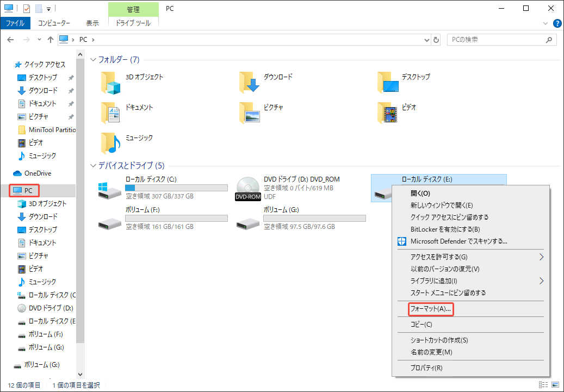The height and width of the screenshot is (392, 564).
Task: Open the コンピューター ribbon tab
Action: pyautogui.click(x=54, y=23)
